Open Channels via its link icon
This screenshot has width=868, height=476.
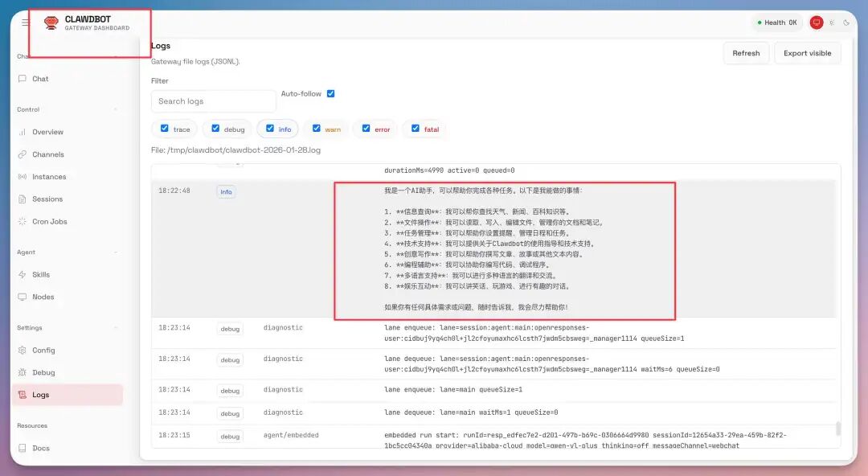(22, 154)
